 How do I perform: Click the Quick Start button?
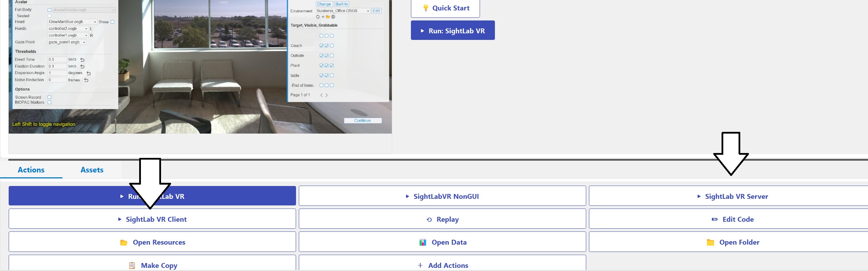pyautogui.click(x=445, y=8)
